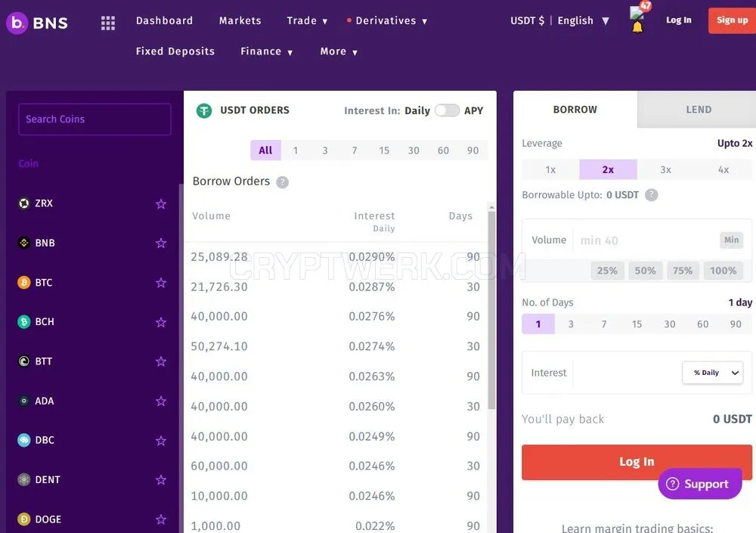Open the apps grid menu icon
Image resolution: width=756 pixels, height=533 pixels.
pyautogui.click(x=108, y=23)
